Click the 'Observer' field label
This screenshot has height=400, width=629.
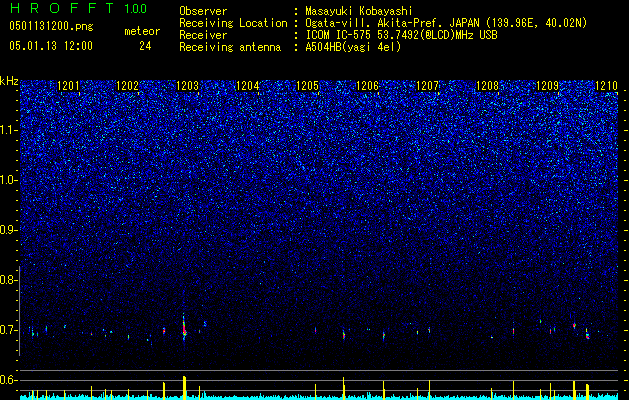click(x=203, y=11)
